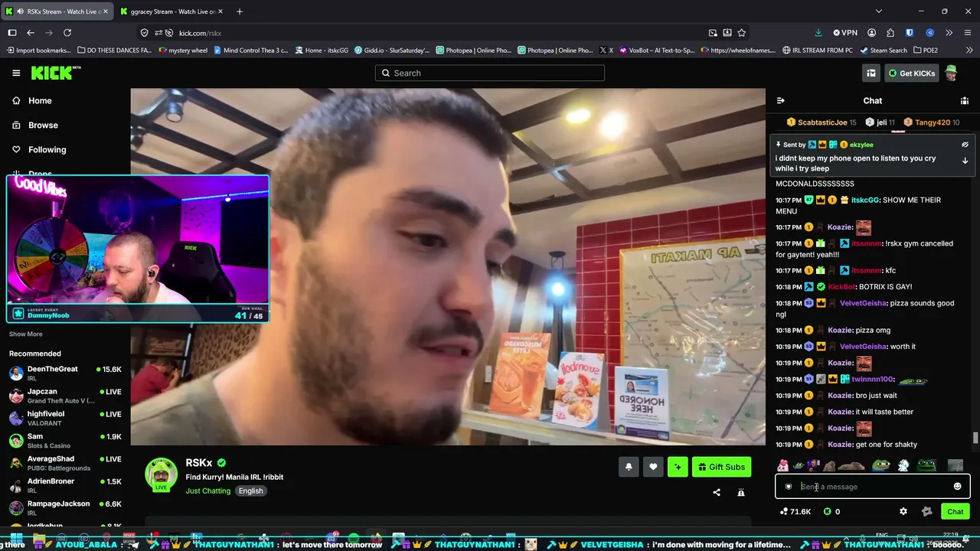980x551 pixels.
Task: Expand the sidebar list with Show More
Action: point(26,334)
